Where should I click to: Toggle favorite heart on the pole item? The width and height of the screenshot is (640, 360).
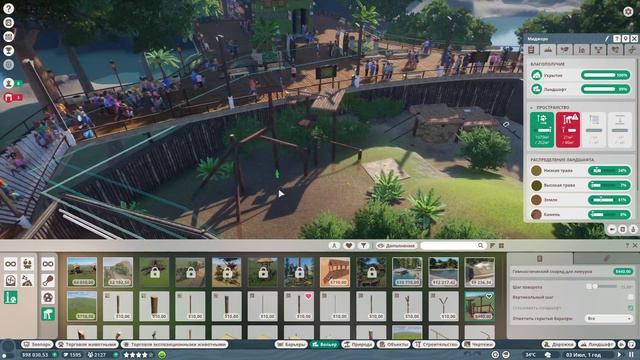(308, 296)
